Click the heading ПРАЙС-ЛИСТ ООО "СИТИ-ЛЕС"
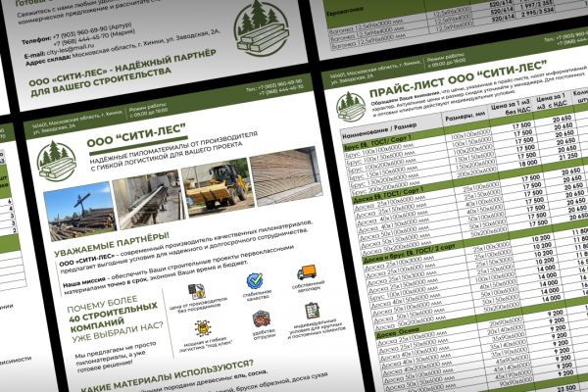The image size is (588, 392). click(x=459, y=78)
